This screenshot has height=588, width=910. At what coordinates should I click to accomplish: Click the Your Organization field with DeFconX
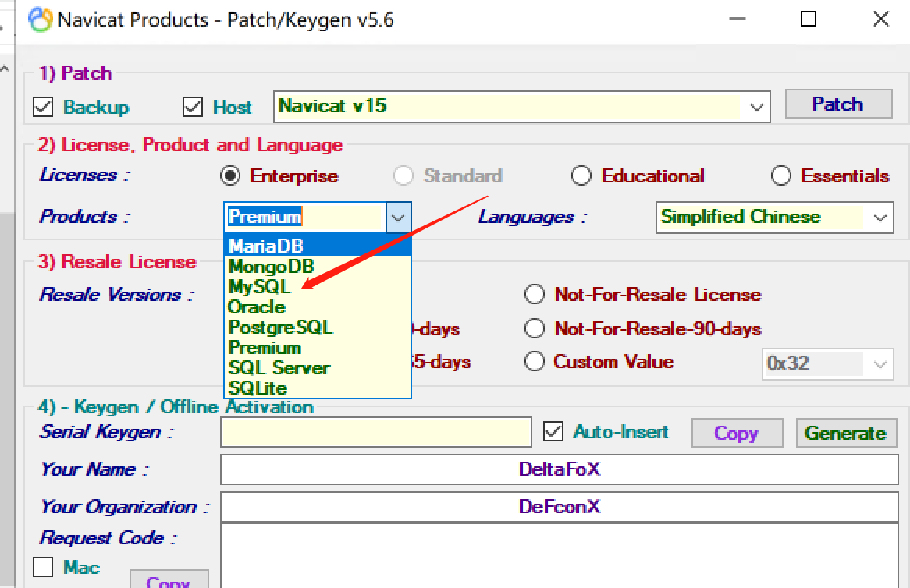(560, 507)
